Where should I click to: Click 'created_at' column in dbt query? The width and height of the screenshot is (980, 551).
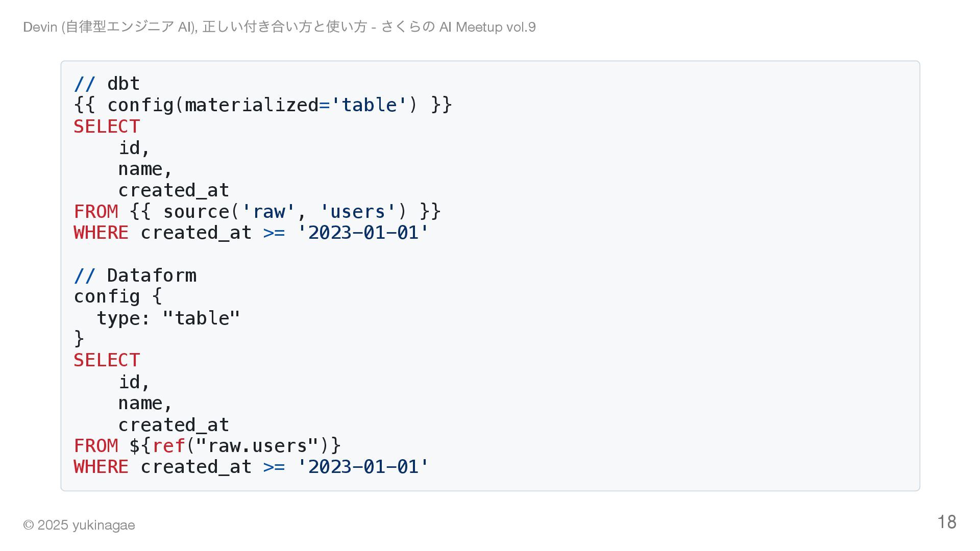pyautogui.click(x=174, y=190)
